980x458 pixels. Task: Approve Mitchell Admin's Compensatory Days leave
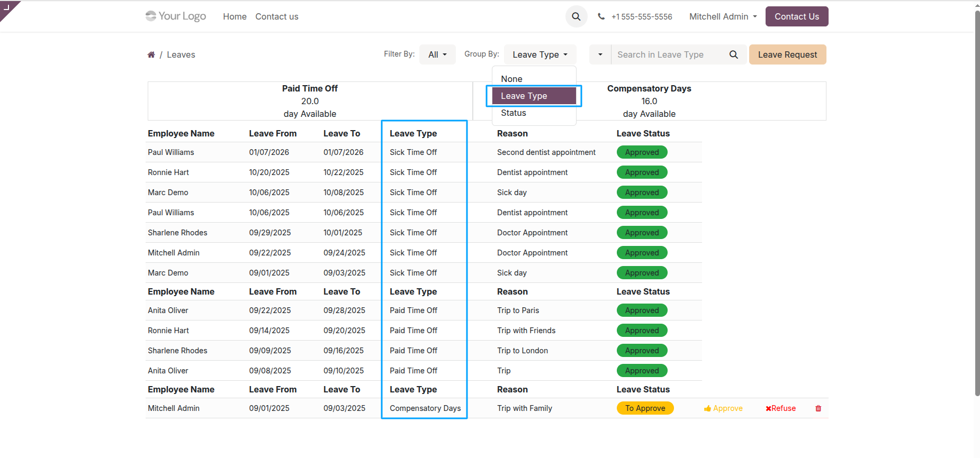coord(723,408)
